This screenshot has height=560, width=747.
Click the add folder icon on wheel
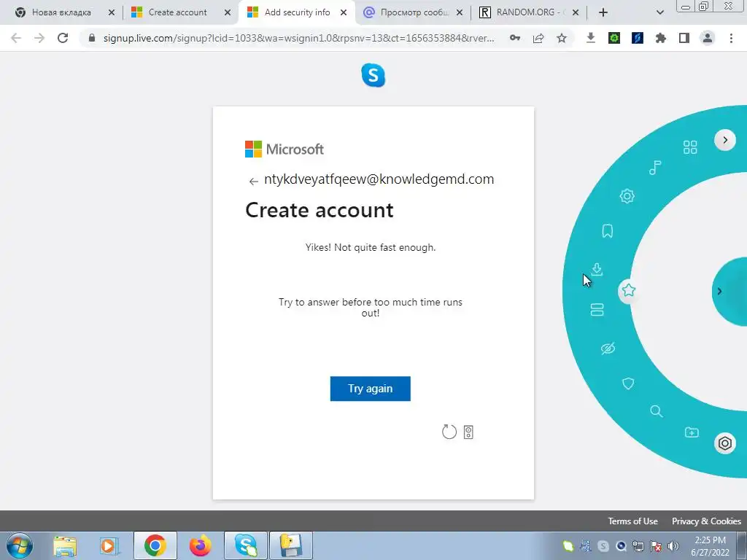(692, 432)
